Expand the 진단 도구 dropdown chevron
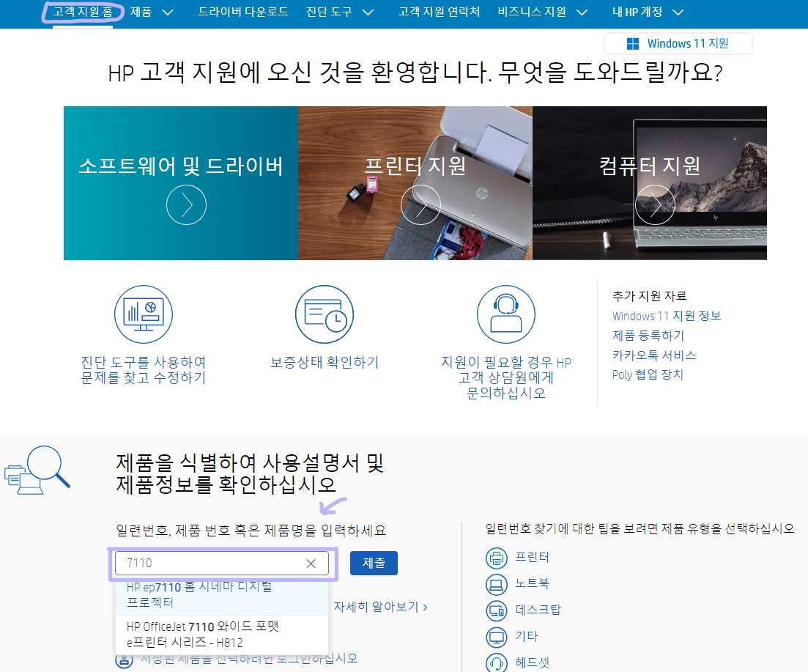 click(x=368, y=12)
